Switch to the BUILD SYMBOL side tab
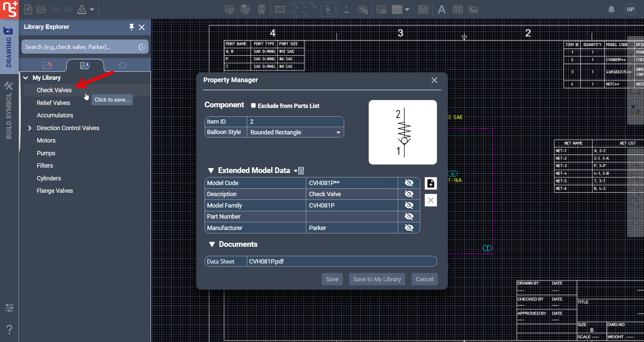Image resolution: width=644 pixels, height=342 pixels. click(9, 111)
